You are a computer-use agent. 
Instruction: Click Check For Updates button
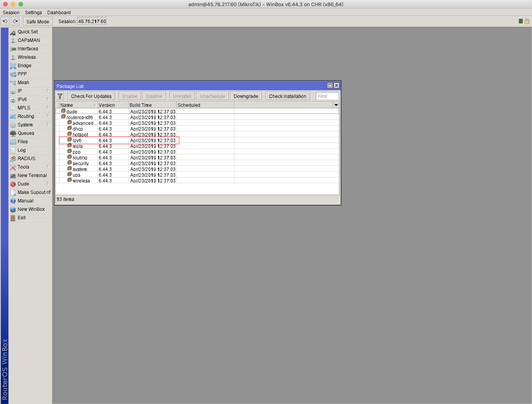91,96
